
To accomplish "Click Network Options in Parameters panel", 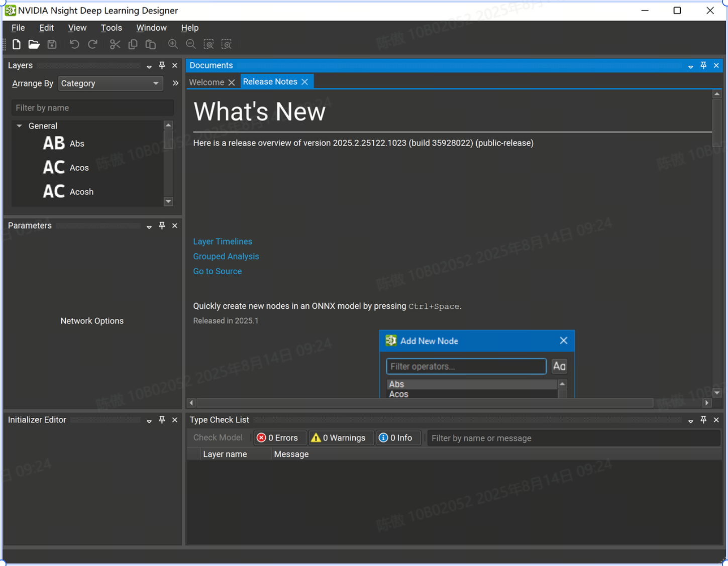I will [92, 321].
